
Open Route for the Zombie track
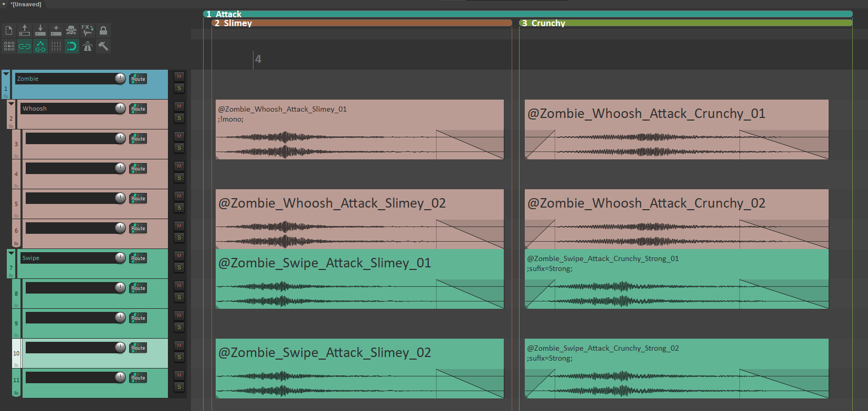(138, 79)
